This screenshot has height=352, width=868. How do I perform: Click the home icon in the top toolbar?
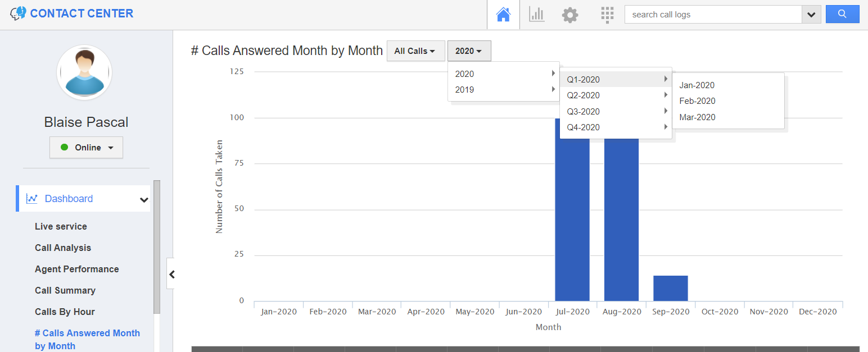[503, 13]
